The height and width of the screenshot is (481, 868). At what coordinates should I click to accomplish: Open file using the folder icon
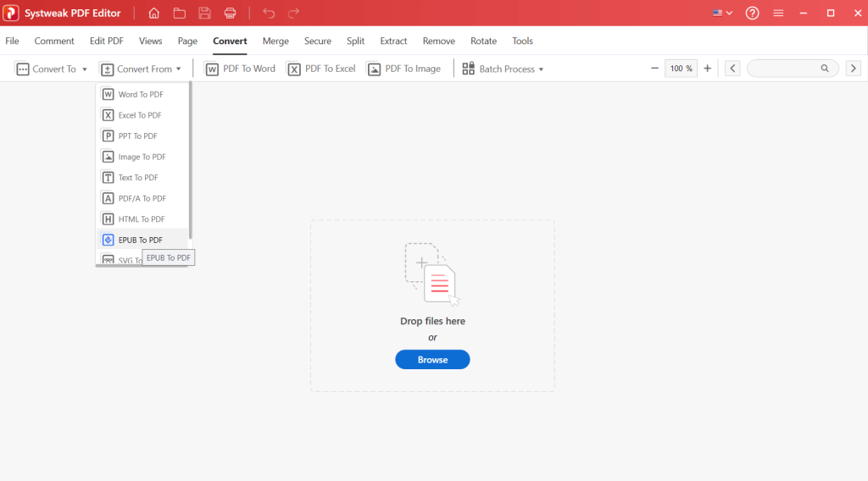coord(180,14)
